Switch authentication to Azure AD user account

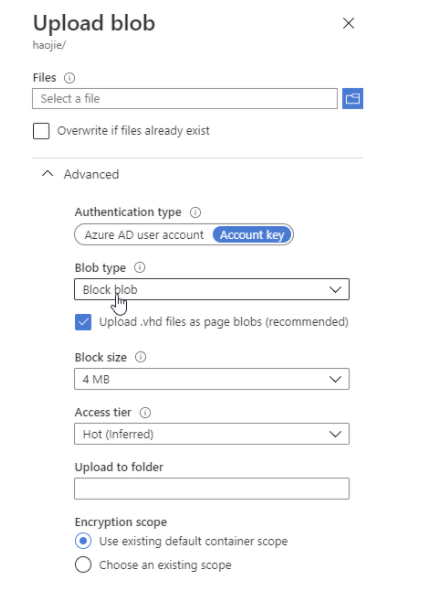tap(144, 235)
